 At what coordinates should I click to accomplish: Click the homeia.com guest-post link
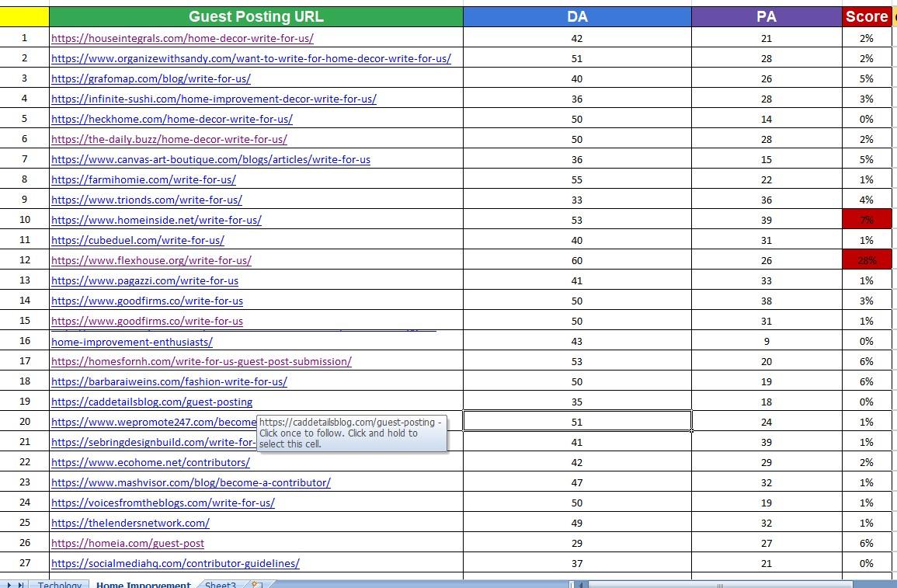127,543
